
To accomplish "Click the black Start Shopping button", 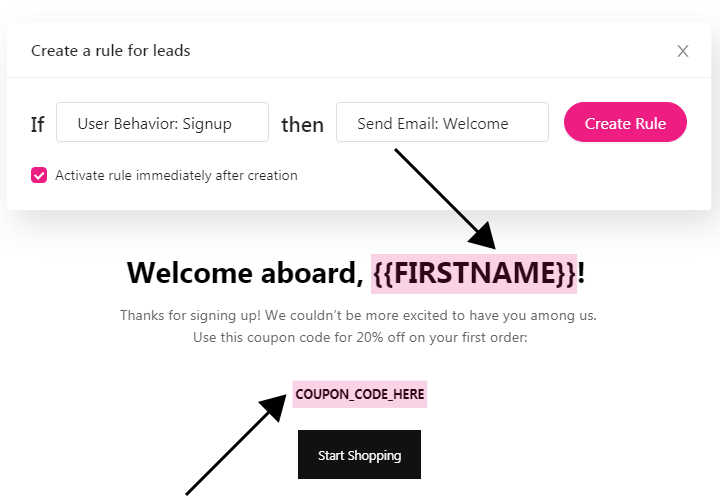I will [359, 455].
